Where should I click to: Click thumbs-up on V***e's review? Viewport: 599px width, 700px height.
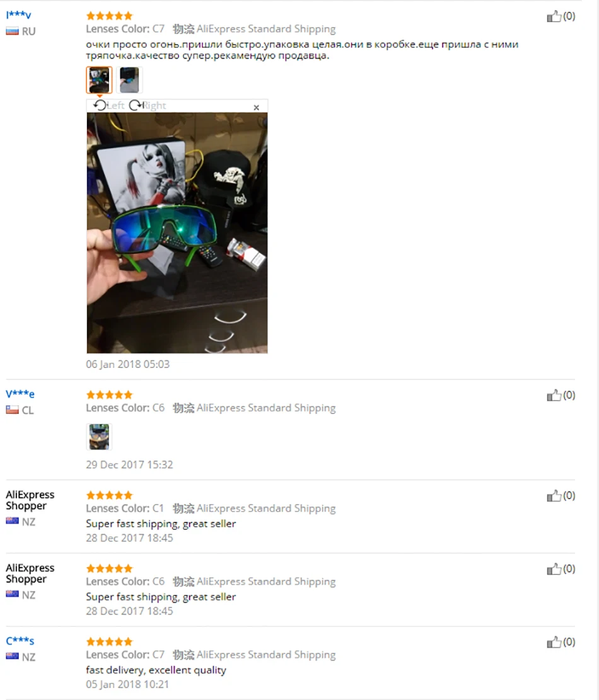tap(554, 396)
